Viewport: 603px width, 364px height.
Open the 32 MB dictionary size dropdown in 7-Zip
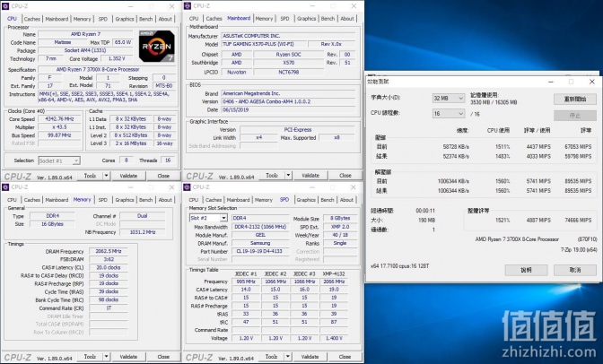click(449, 99)
